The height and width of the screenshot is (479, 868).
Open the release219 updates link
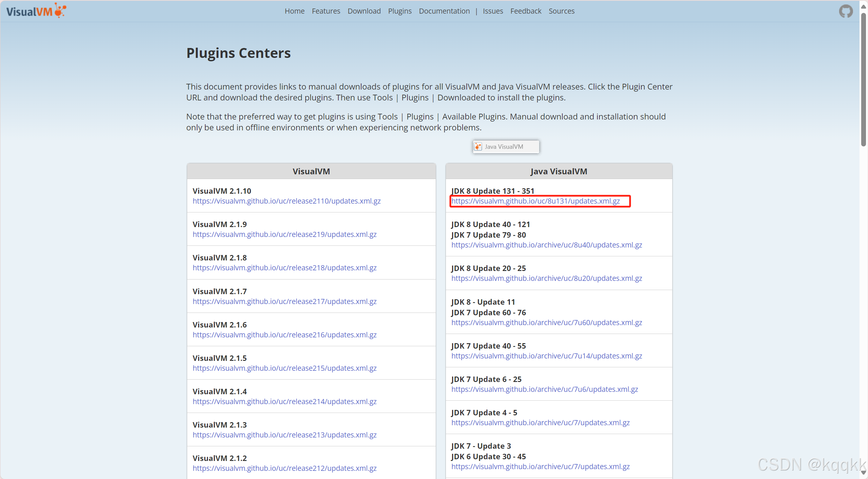point(284,235)
